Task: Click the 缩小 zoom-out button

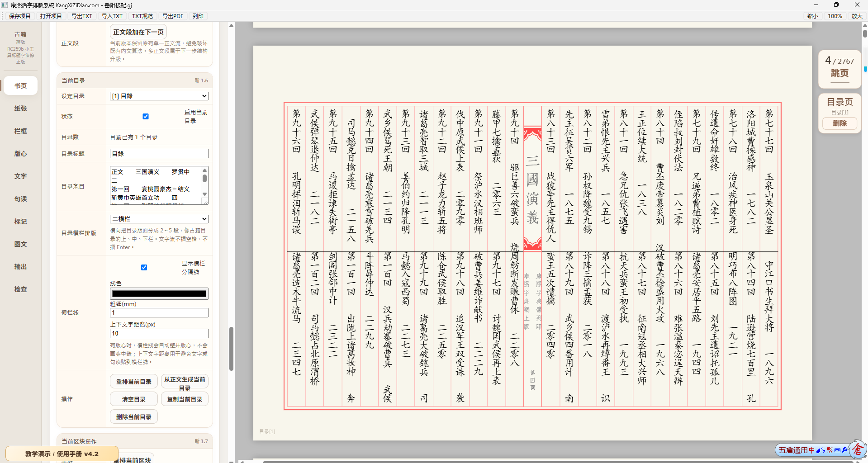Action: coord(812,16)
